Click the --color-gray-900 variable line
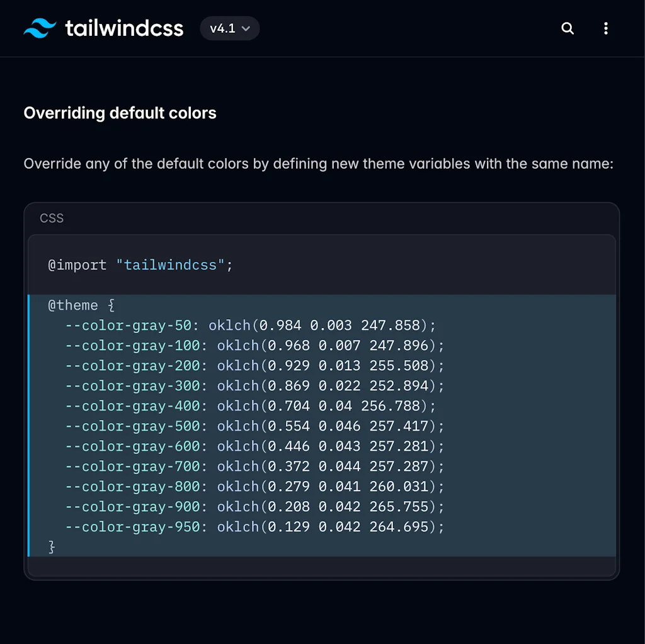 tap(254, 507)
